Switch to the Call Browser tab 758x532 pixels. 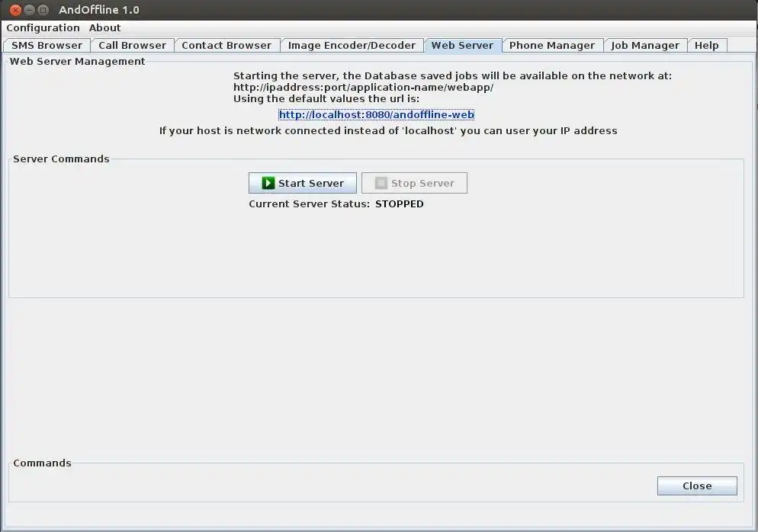point(132,46)
